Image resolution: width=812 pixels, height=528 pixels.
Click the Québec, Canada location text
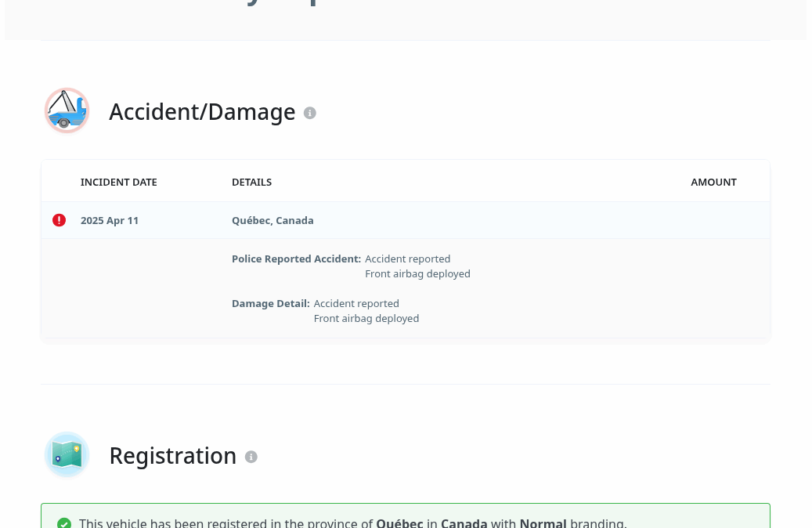[272, 220]
